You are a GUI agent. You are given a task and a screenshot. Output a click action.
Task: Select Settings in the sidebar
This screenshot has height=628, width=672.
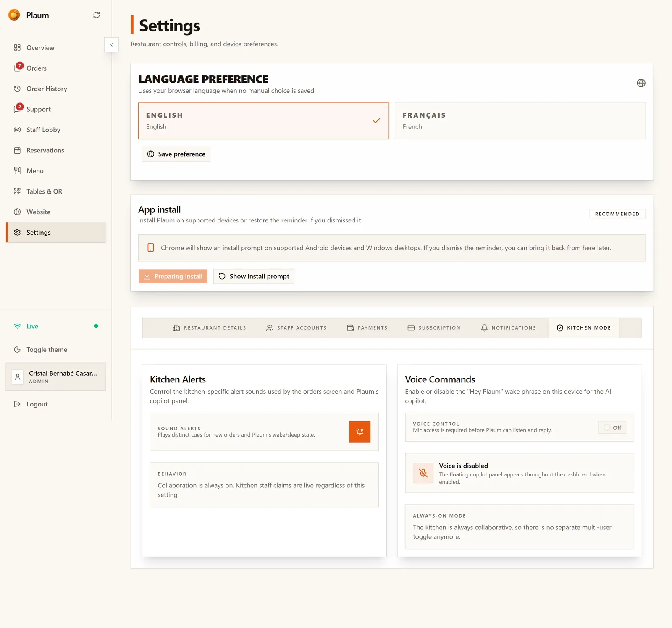[55, 233]
